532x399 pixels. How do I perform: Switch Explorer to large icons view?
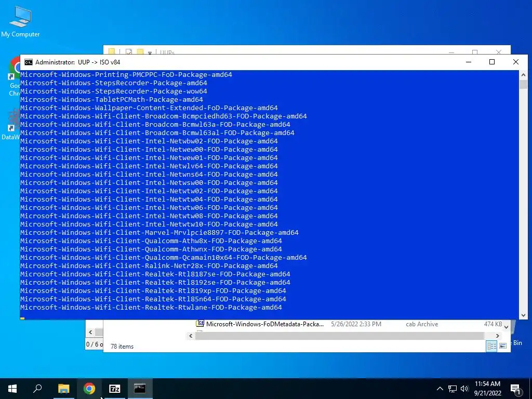tap(503, 345)
